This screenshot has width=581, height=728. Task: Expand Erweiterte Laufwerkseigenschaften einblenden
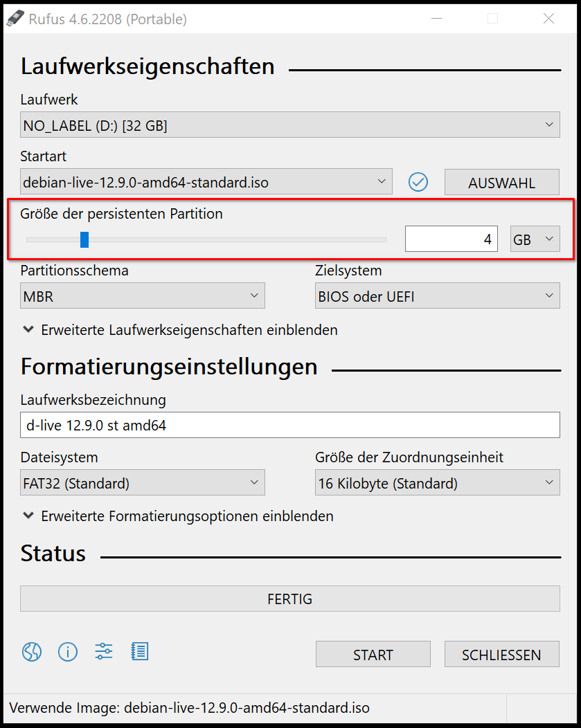coord(180,330)
